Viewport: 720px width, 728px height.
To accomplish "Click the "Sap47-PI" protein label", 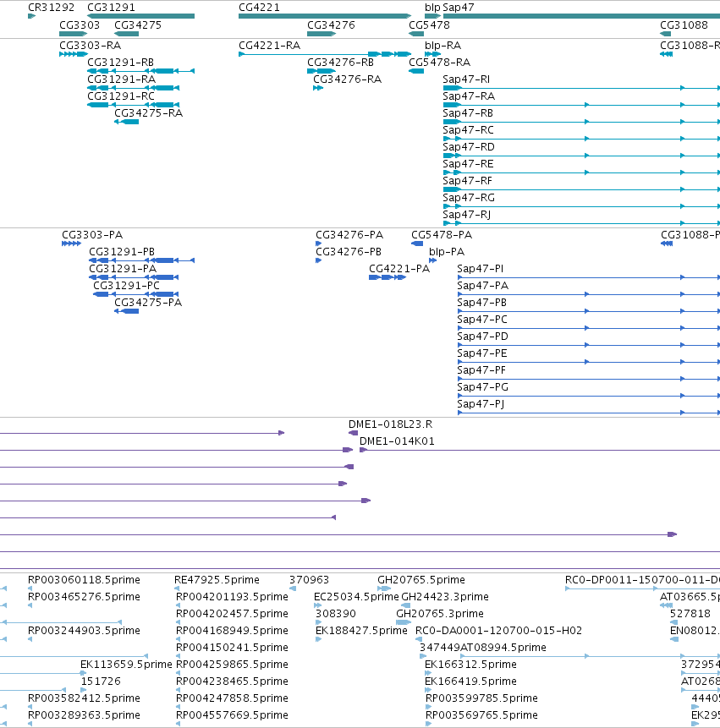I will tap(481, 269).
